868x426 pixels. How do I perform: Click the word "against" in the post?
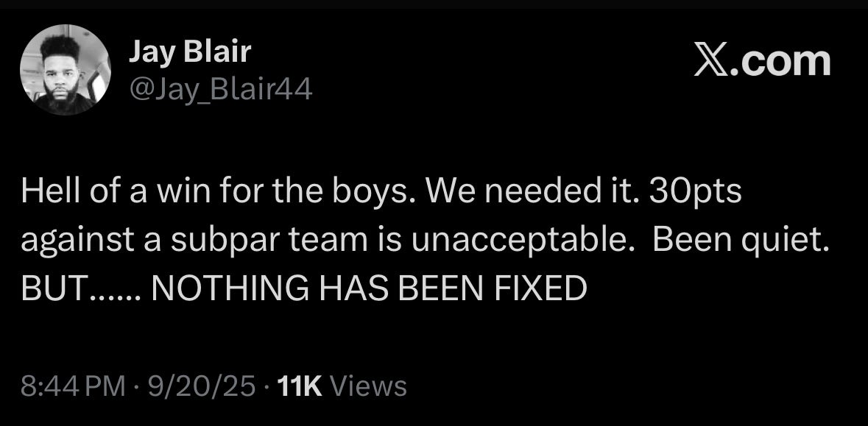(66, 241)
